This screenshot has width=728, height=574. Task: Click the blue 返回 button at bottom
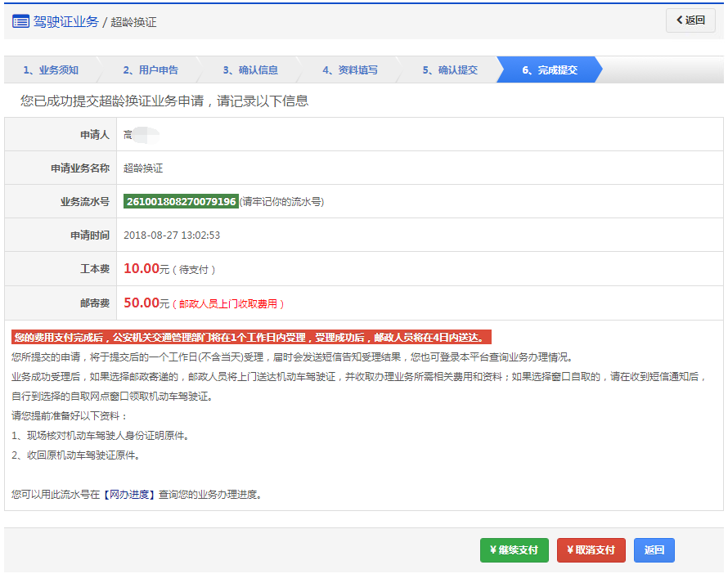point(654,550)
